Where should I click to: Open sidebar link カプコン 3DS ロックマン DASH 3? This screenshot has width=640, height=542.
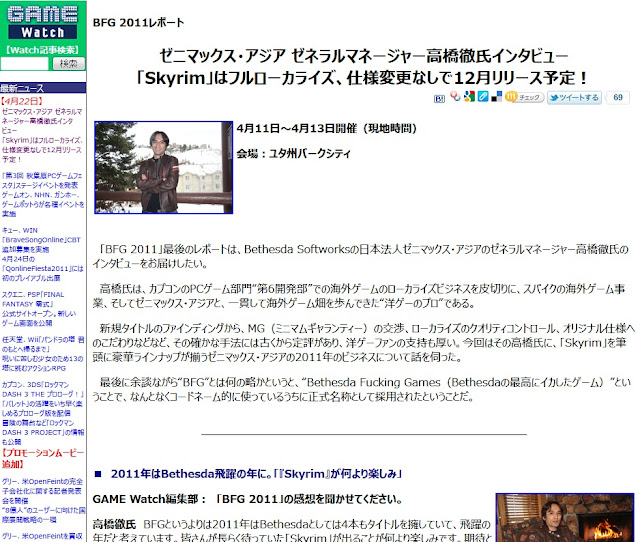[x=42, y=413]
